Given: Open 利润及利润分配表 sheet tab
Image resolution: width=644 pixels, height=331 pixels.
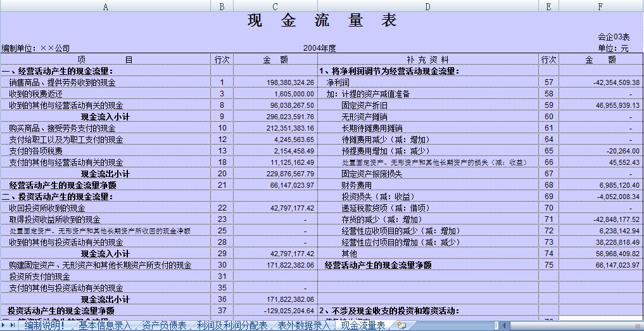Looking at the screenshot, I should pos(232,326).
